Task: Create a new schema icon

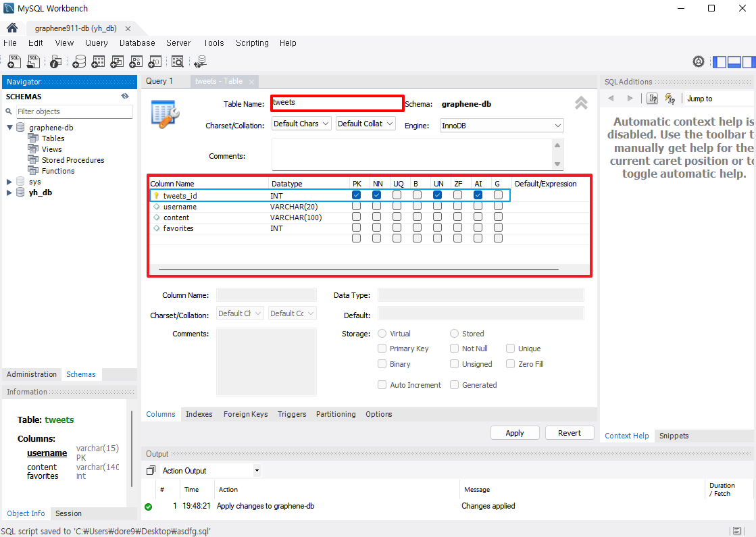Action: tap(79, 61)
